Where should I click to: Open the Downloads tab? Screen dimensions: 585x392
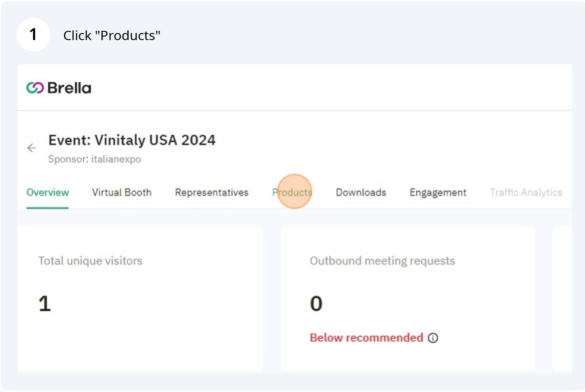point(361,192)
